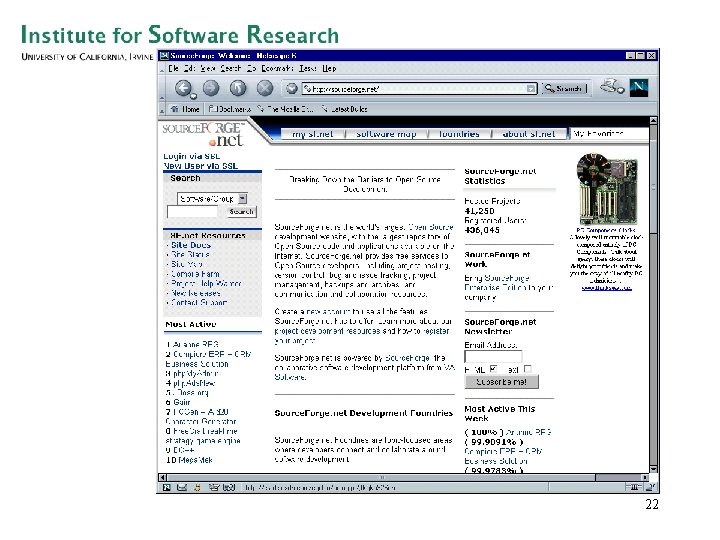
Task: Click the Subscribe me! button
Action: (x=501, y=382)
